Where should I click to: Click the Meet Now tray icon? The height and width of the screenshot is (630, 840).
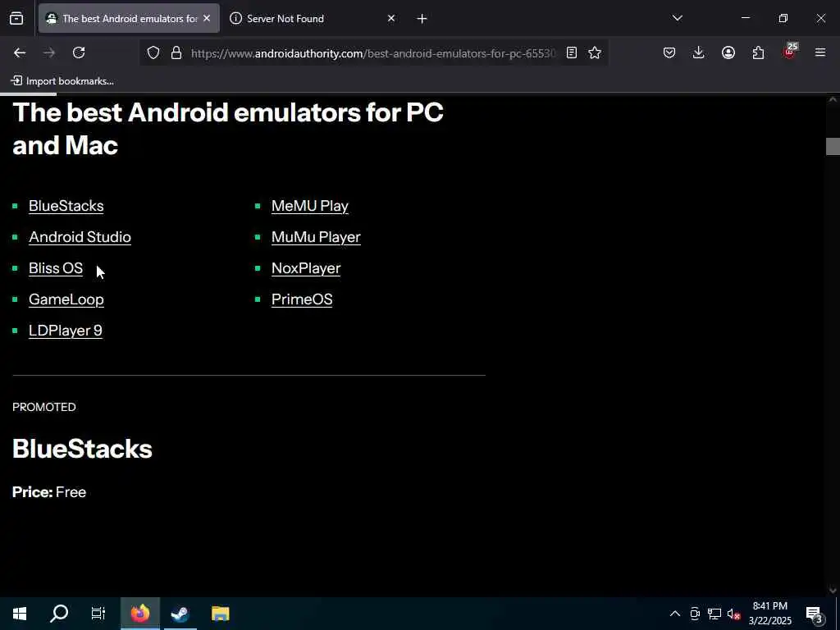(x=695, y=614)
